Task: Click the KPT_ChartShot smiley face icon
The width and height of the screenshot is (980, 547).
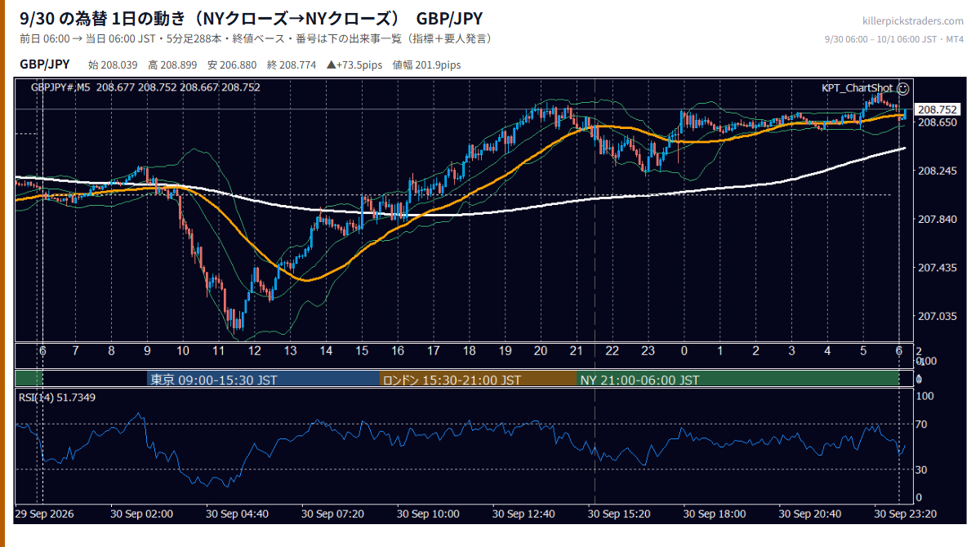Action: (x=902, y=88)
